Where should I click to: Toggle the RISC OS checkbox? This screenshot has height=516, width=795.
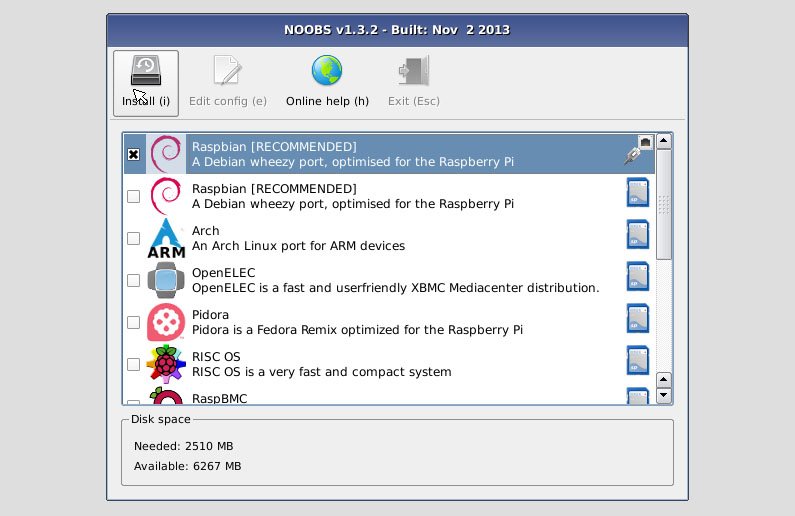tap(134, 365)
